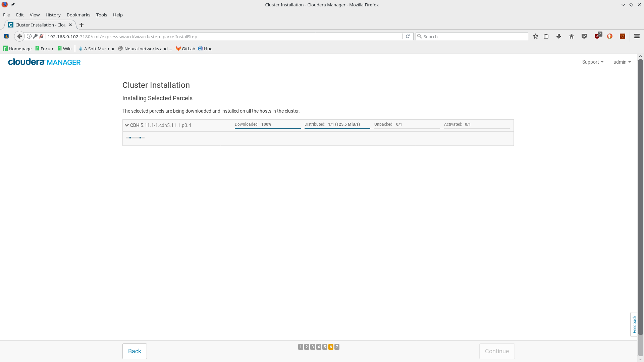Go to the Firefox home page icon
This screenshot has width=644, height=362.
[572, 37]
